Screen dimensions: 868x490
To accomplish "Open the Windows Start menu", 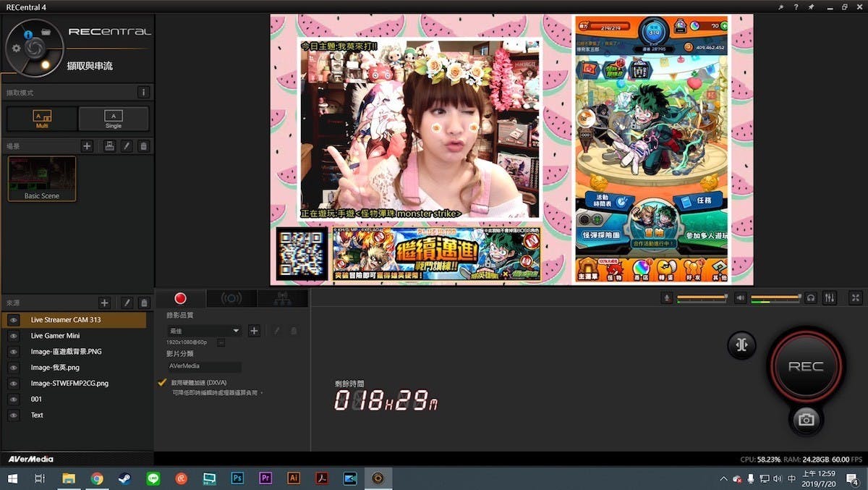I will click(12, 478).
